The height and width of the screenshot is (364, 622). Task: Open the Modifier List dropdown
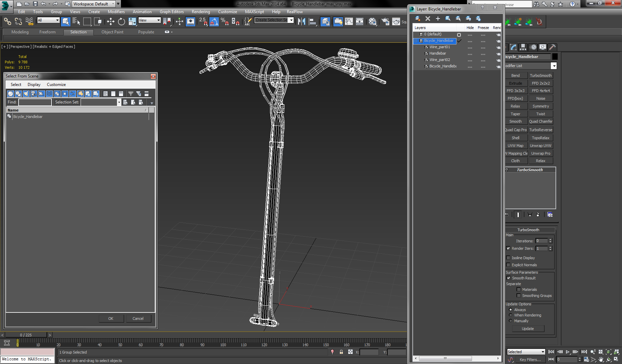(554, 66)
